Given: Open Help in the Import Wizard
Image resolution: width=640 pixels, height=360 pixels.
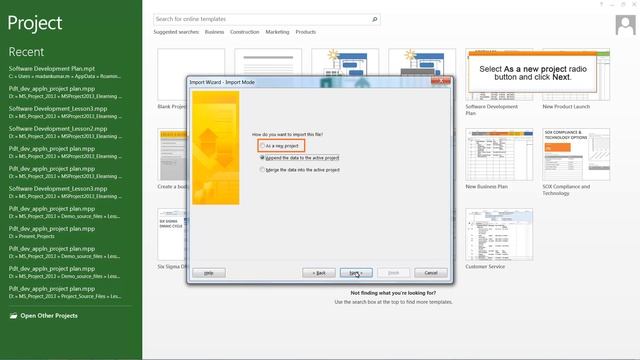Looking at the screenshot, I should 209,273.
